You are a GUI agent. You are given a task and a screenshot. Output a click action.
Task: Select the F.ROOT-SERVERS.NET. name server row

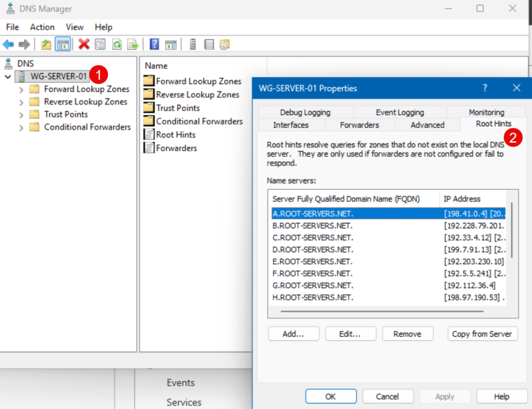click(313, 274)
